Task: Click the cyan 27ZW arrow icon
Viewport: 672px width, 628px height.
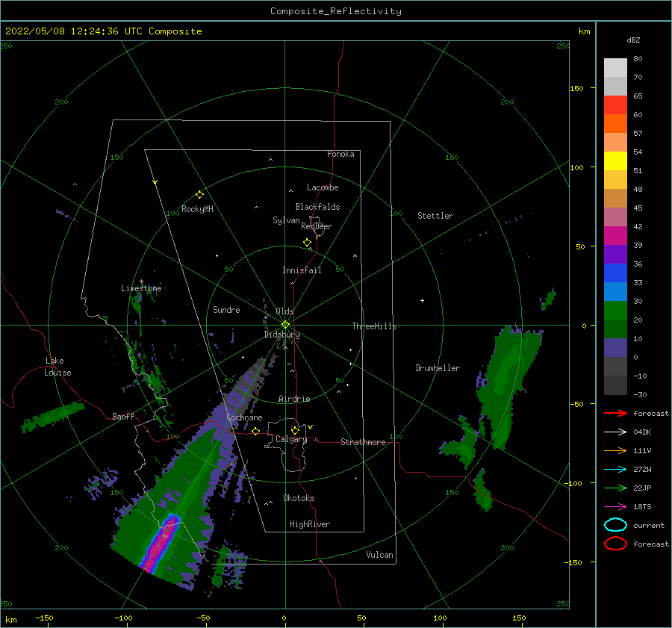Action: pyautogui.click(x=615, y=470)
